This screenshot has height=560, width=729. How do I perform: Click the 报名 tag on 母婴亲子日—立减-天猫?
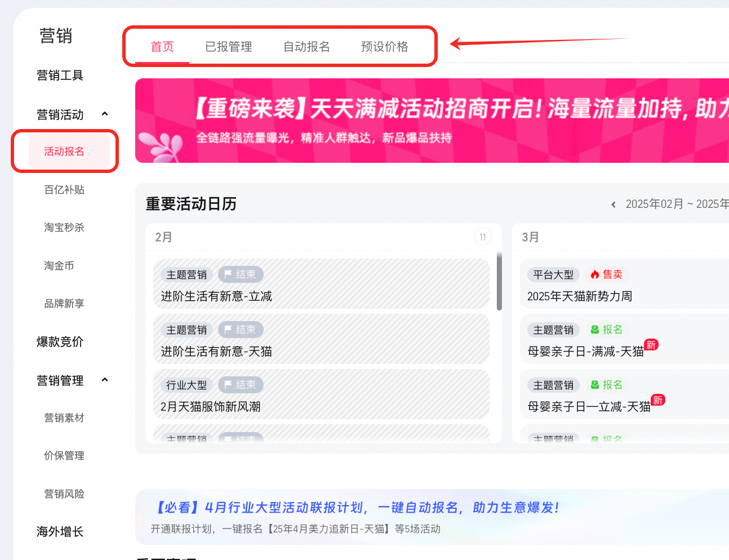[x=607, y=385]
